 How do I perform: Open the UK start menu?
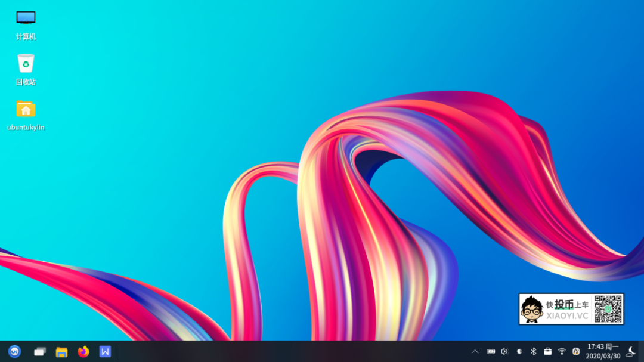click(15, 352)
